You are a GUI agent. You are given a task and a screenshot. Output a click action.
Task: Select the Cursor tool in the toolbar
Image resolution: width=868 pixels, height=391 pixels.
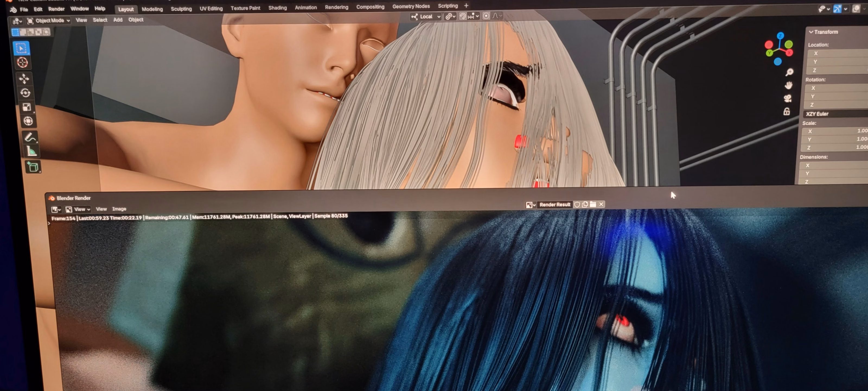pyautogui.click(x=23, y=63)
